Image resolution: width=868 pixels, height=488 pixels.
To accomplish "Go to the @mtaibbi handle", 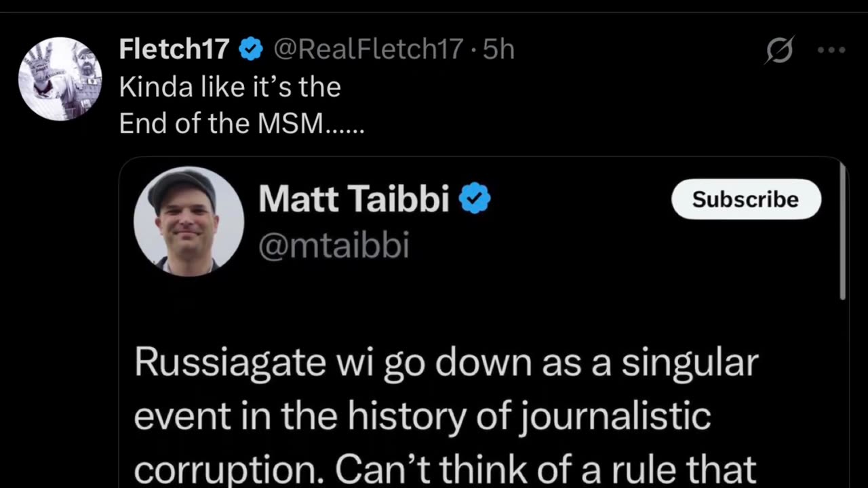I will click(x=334, y=245).
